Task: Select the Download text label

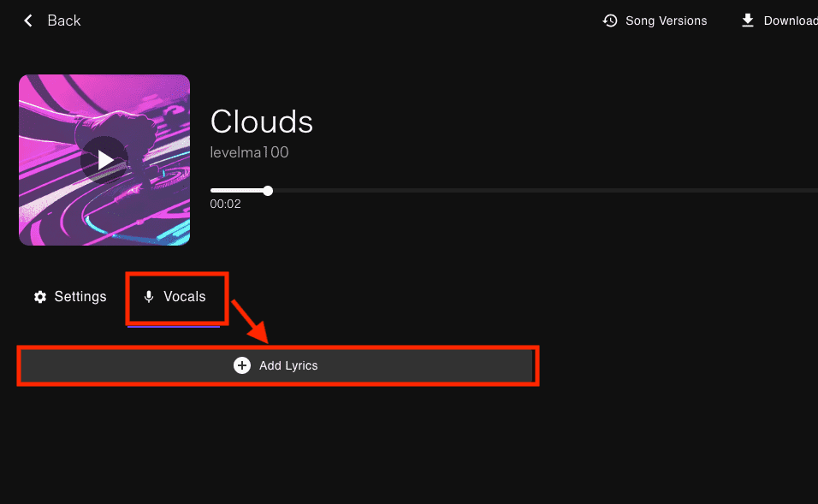Action: pyautogui.click(x=791, y=21)
